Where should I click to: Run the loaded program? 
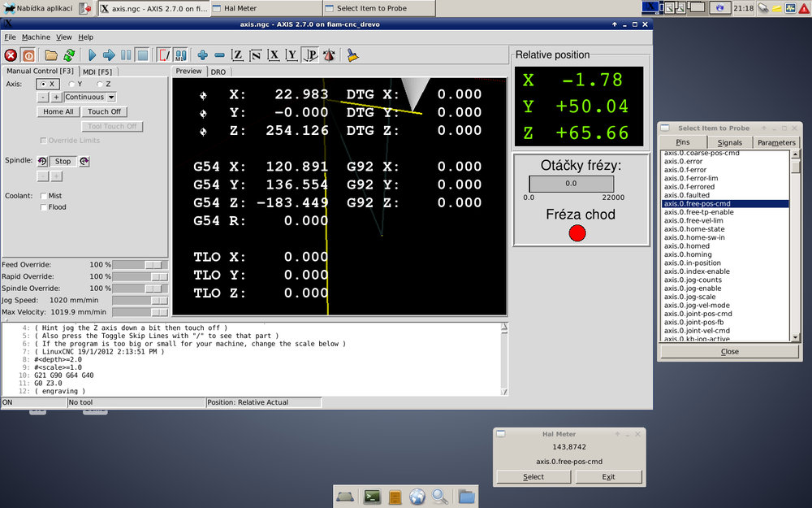pos(92,55)
